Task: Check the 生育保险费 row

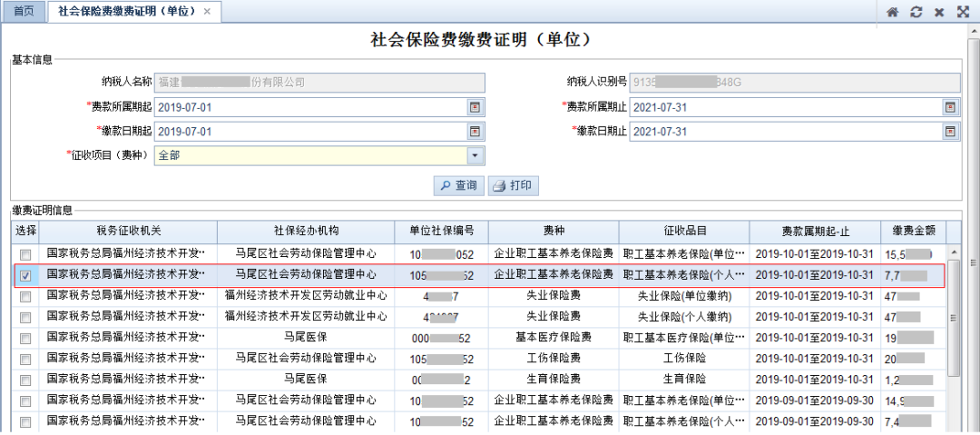Action: pyautogui.click(x=25, y=380)
